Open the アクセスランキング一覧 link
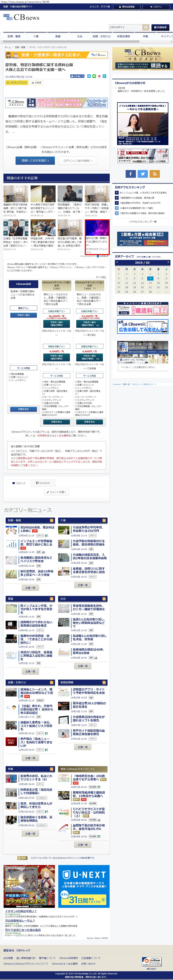Image resolution: width=173 pixels, height=980 pixels. [x=143, y=221]
